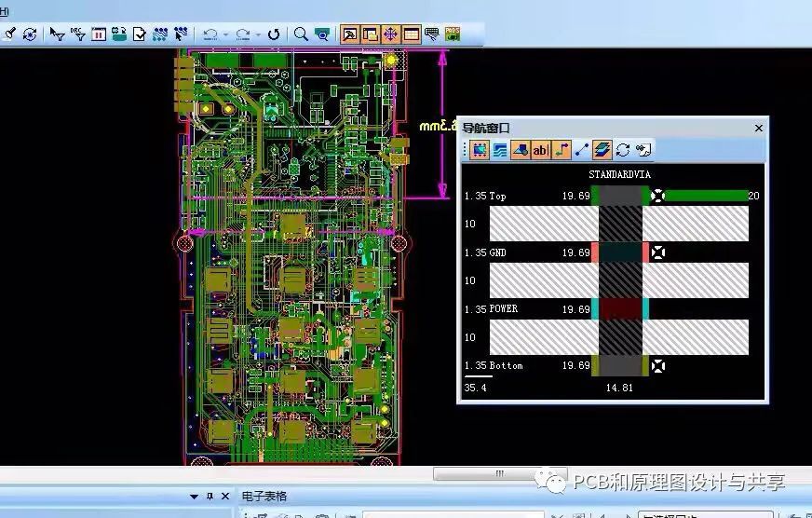Toggle the Bottom layer X marker
Viewport: 812px width, 518px height.
click(x=658, y=366)
